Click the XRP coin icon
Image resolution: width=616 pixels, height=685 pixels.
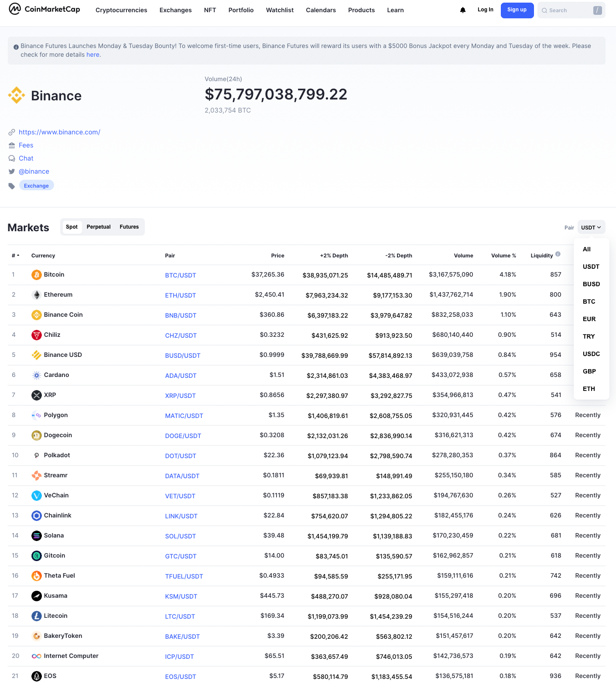point(37,395)
